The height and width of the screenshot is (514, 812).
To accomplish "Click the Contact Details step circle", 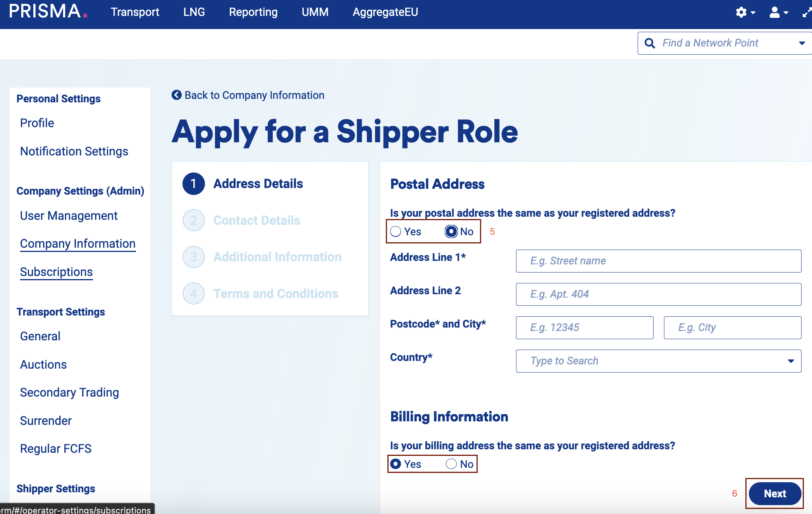I will 193,220.
